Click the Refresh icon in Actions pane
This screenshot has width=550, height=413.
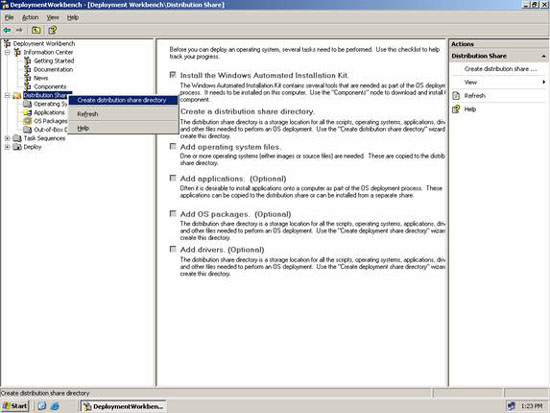click(x=456, y=96)
